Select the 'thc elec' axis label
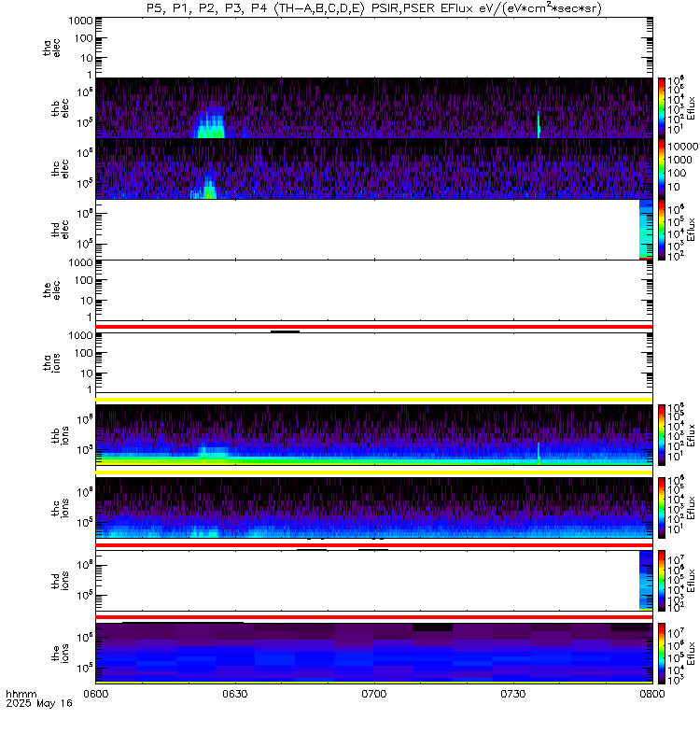 click(60, 169)
